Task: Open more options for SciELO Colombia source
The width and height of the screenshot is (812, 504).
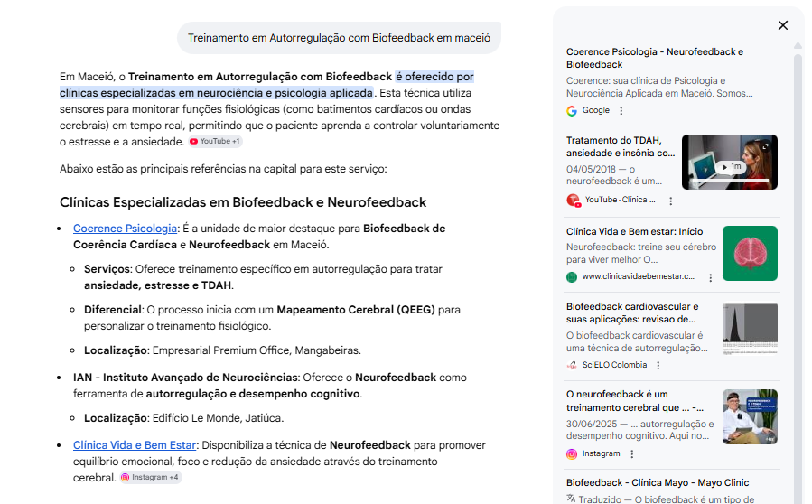Action: tap(658, 366)
